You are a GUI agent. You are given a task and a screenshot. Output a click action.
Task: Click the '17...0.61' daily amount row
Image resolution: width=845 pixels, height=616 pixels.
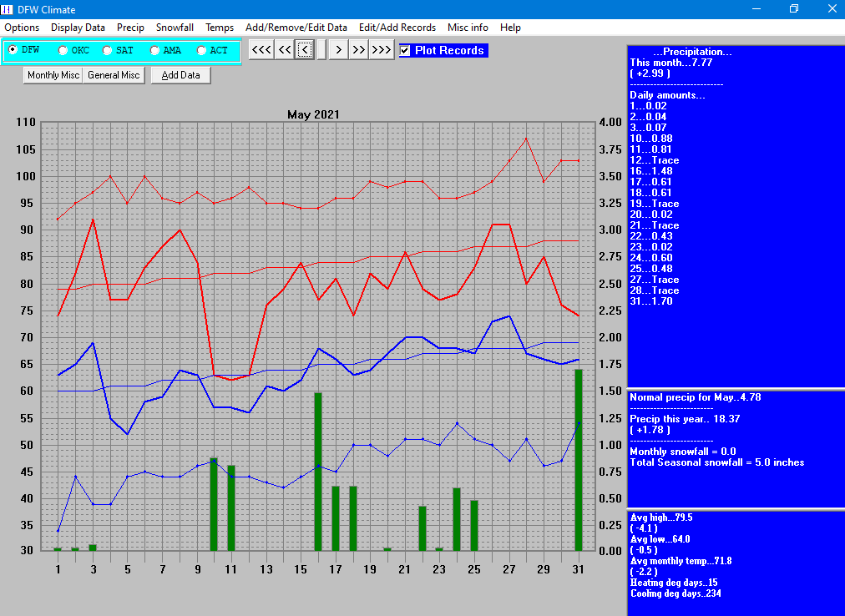pyautogui.click(x=650, y=182)
